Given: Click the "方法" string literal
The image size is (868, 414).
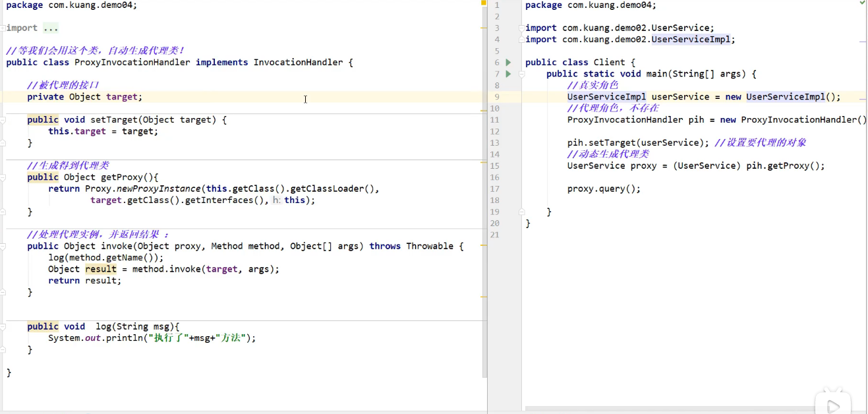Looking at the screenshot, I should click(x=230, y=338).
